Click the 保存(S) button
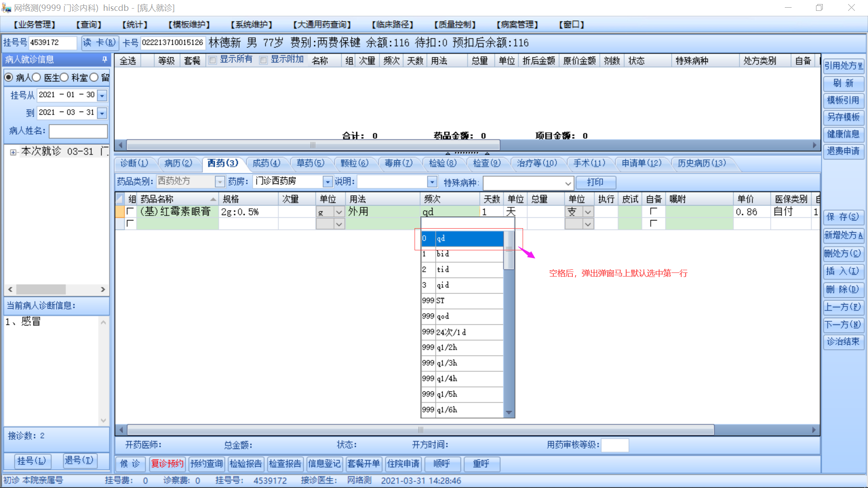The height and width of the screenshot is (488, 868). [843, 217]
